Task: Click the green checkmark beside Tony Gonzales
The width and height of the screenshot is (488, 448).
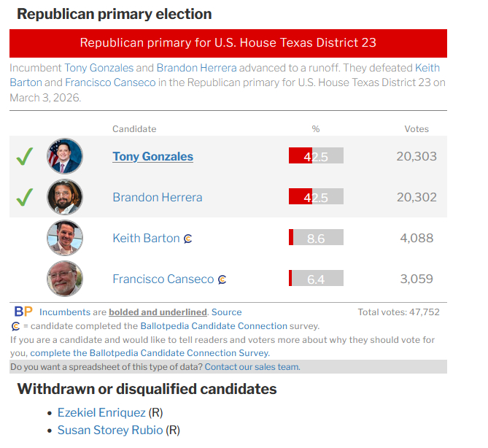Action: tap(25, 156)
